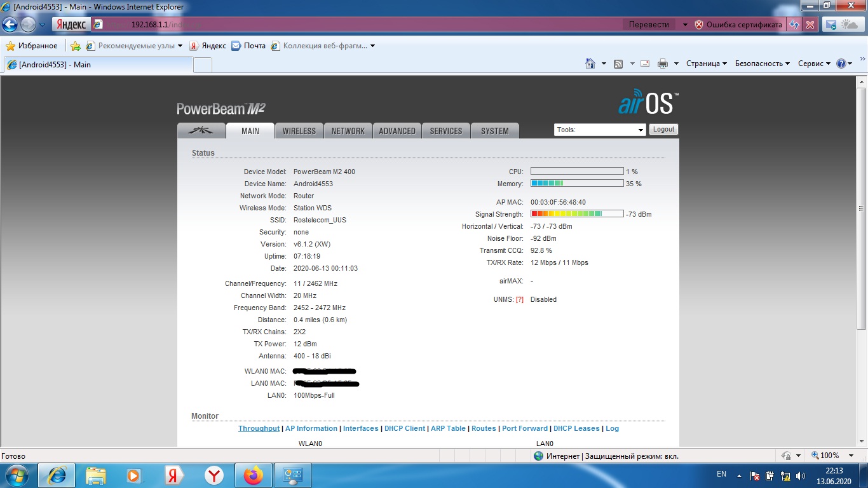Click the UNMS help [?] link

coord(519,299)
